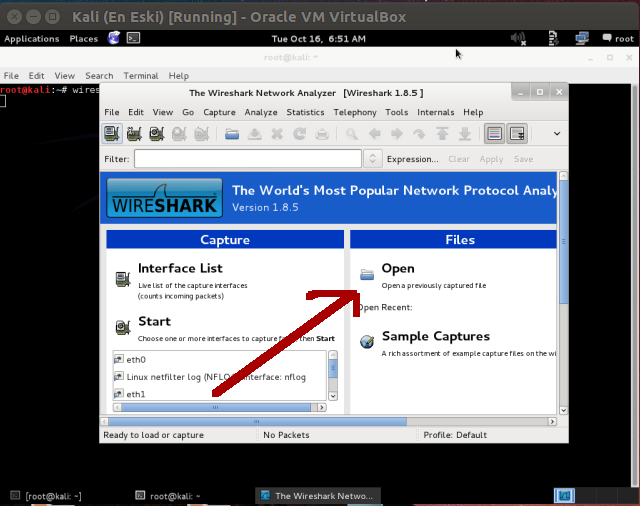
Task: Open the Internals menu
Action: pos(436,112)
